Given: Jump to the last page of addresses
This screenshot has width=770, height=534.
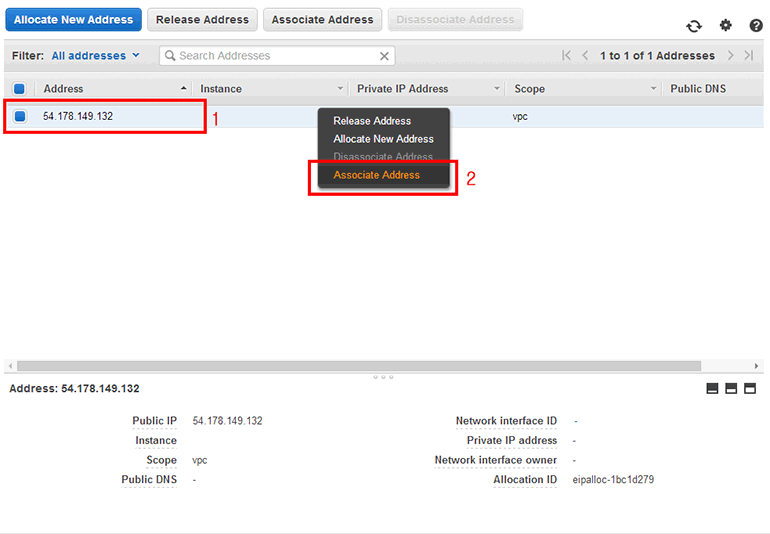Looking at the screenshot, I should click(x=749, y=56).
